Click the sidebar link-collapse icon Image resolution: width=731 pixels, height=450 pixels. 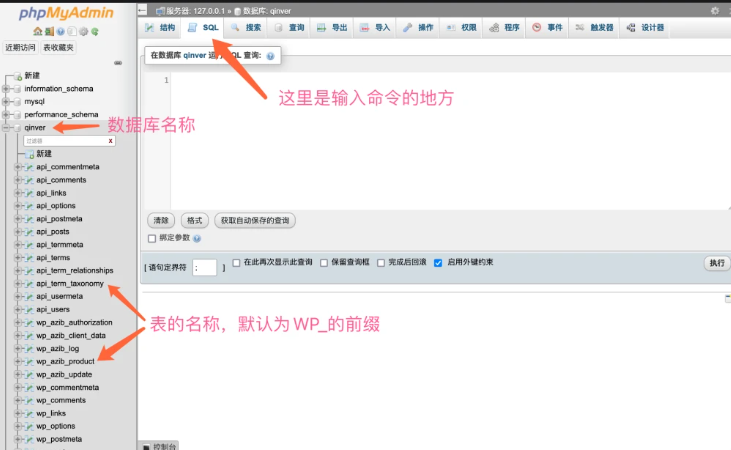pyautogui.click(x=118, y=63)
